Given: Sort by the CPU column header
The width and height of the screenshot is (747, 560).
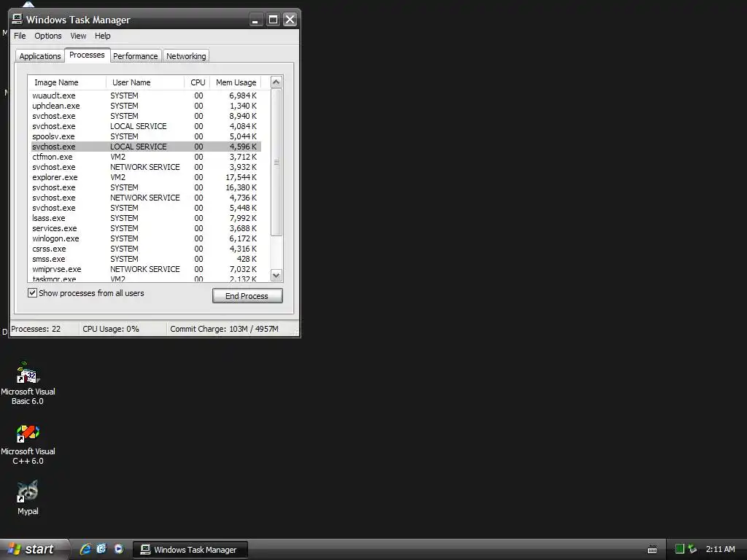Looking at the screenshot, I should click(197, 82).
